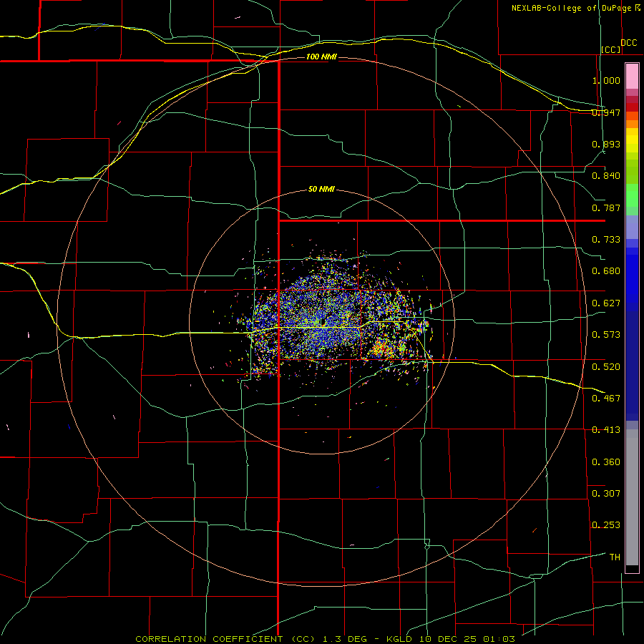Click the pink segment of the color bar
644x644 pixels.
(632, 77)
